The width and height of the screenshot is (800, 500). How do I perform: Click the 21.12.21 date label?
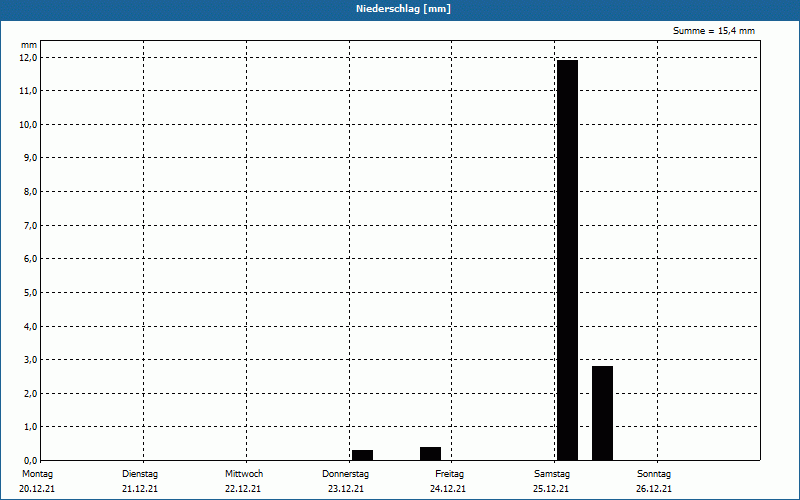tap(140, 489)
